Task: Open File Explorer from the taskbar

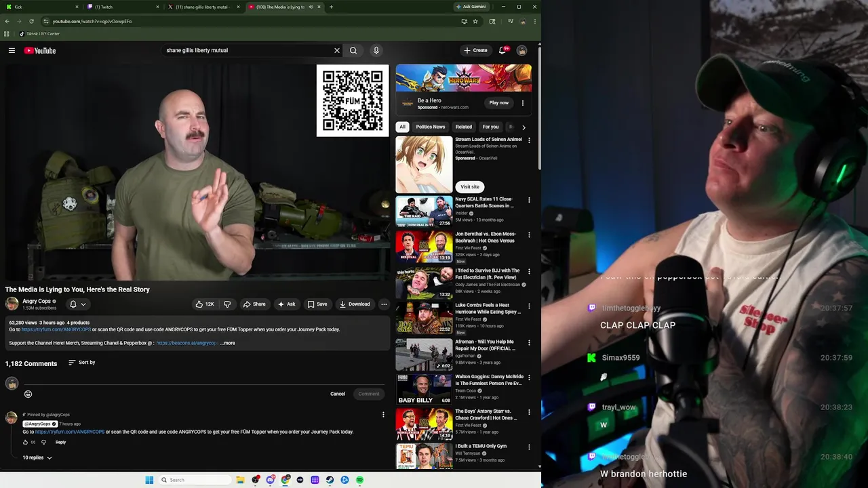Action: point(240,480)
